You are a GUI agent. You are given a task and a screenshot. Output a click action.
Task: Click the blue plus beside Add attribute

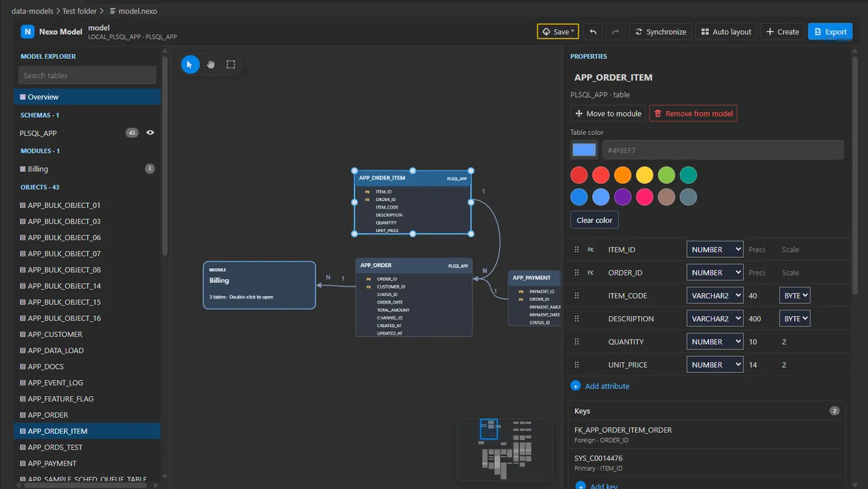point(575,386)
